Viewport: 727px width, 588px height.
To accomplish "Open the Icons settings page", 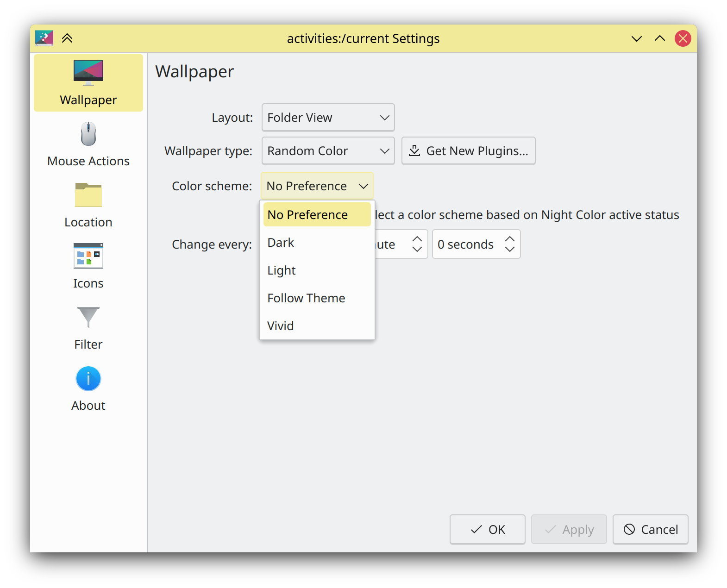I will coord(88,266).
